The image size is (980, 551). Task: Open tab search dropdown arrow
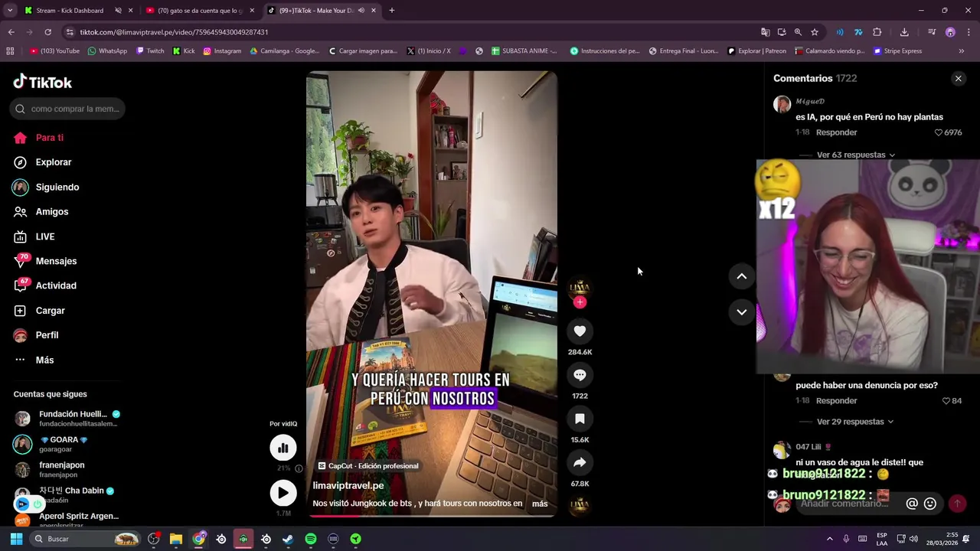coord(9,11)
